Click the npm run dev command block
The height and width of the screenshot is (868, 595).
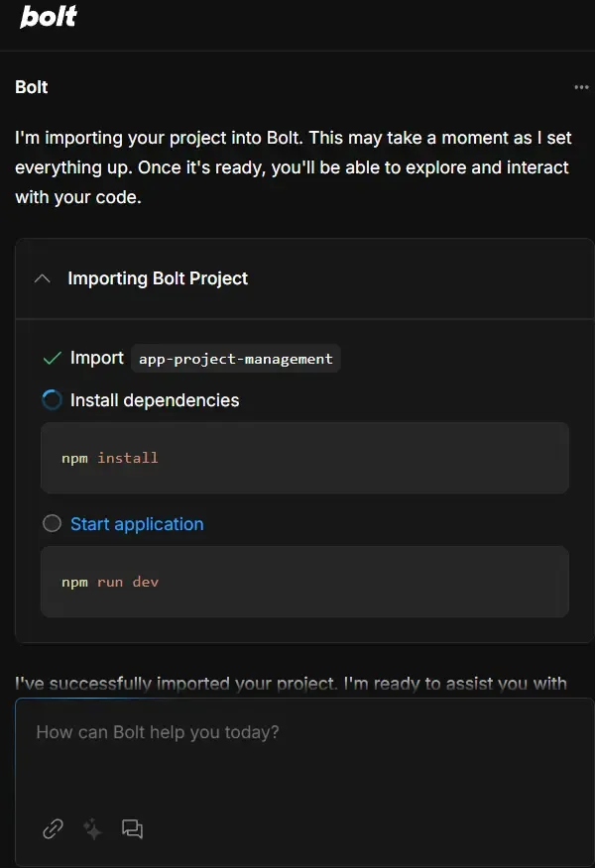[304, 582]
